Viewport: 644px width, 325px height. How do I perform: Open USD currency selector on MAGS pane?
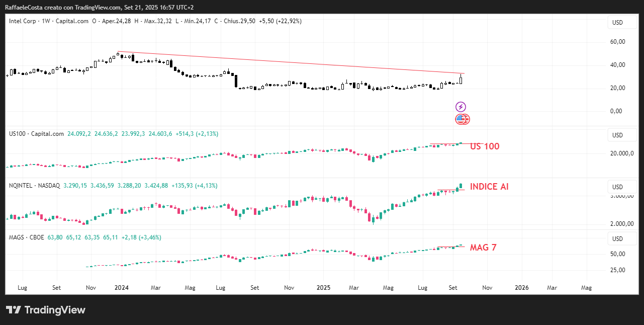pyautogui.click(x=616, y=238)
